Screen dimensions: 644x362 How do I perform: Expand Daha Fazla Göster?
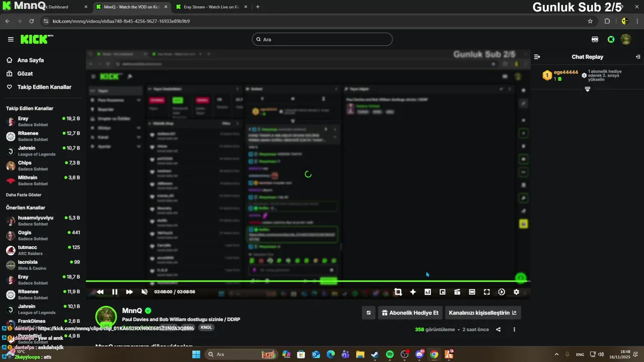coord(24,195)
